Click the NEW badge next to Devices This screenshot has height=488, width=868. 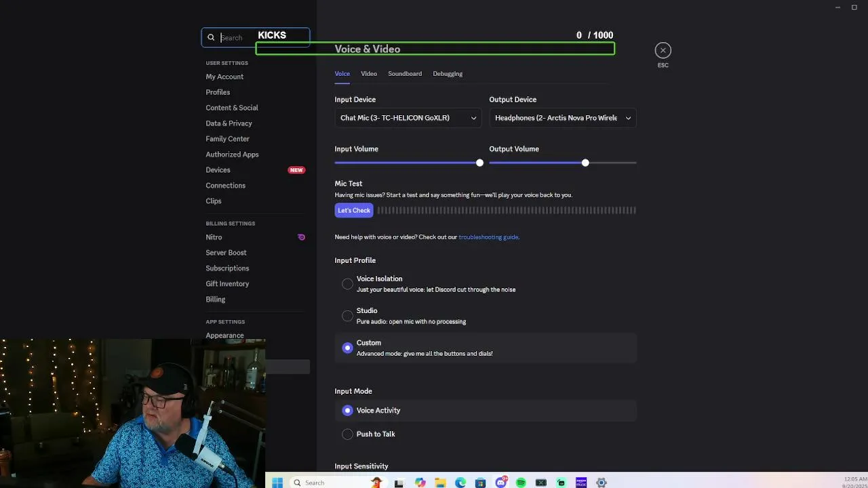[296, 170]
